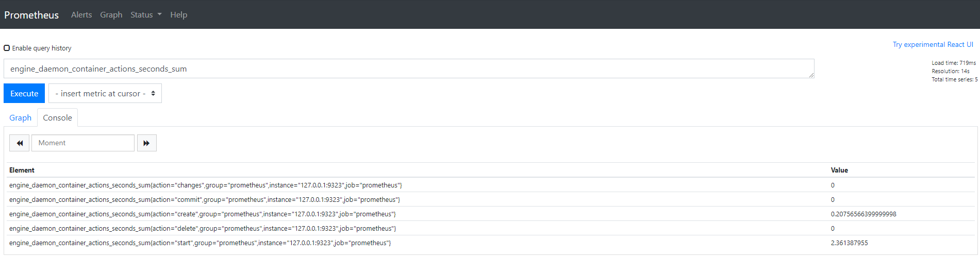Click the Value column header
The image size is (980, 257).
click(x=839, y=170)
